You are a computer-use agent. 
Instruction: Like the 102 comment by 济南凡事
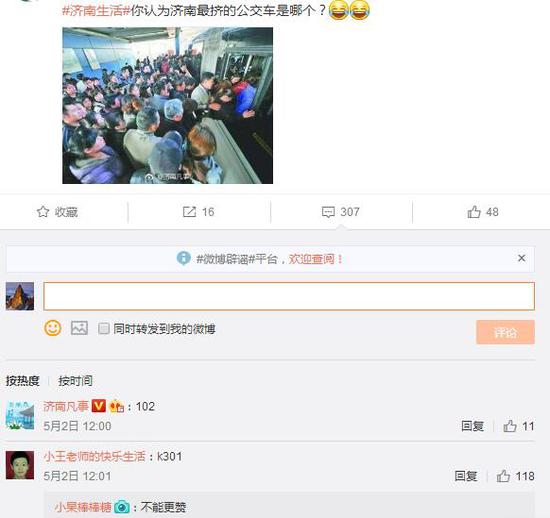(510, 426)
